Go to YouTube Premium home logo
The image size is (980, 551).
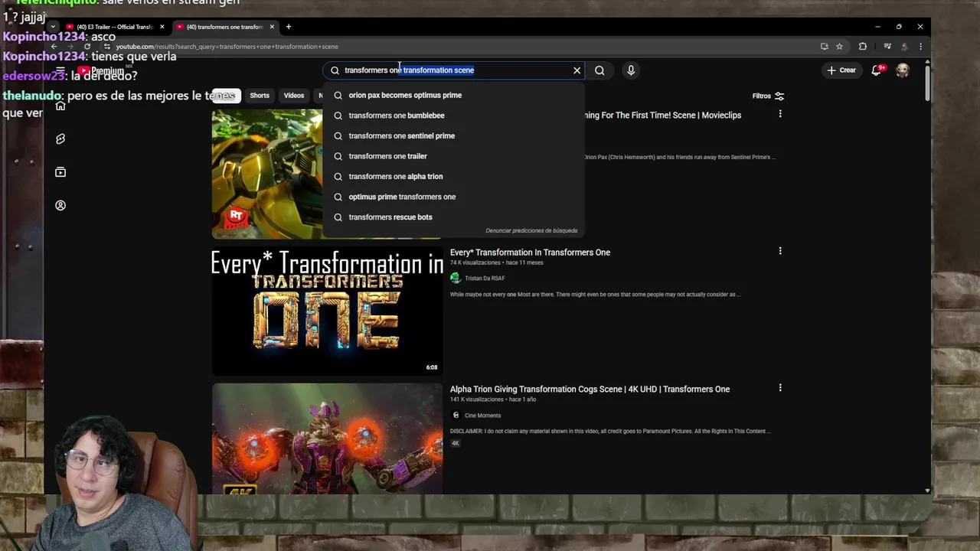click(x=103, y=70)
